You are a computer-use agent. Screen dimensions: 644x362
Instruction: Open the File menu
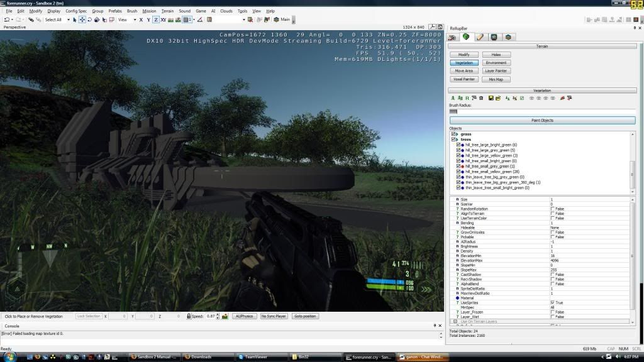[9, 11]
